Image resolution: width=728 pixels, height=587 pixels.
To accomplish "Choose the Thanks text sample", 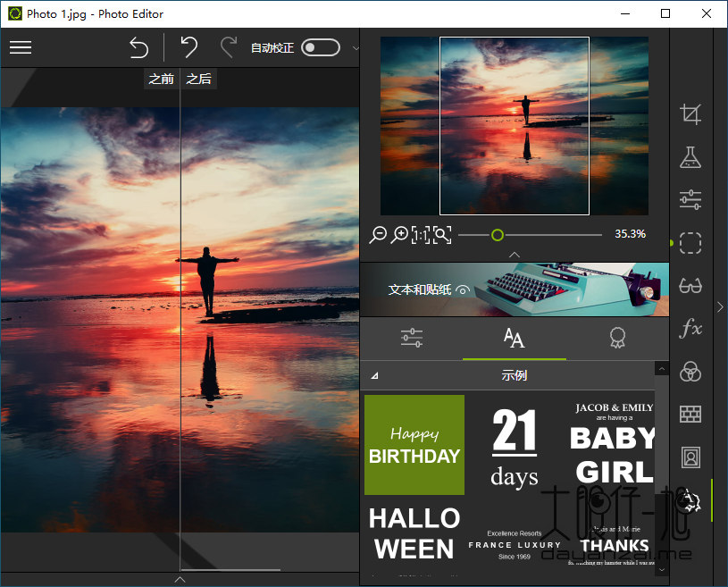I will pyautogui.click(x=612, y=545).
